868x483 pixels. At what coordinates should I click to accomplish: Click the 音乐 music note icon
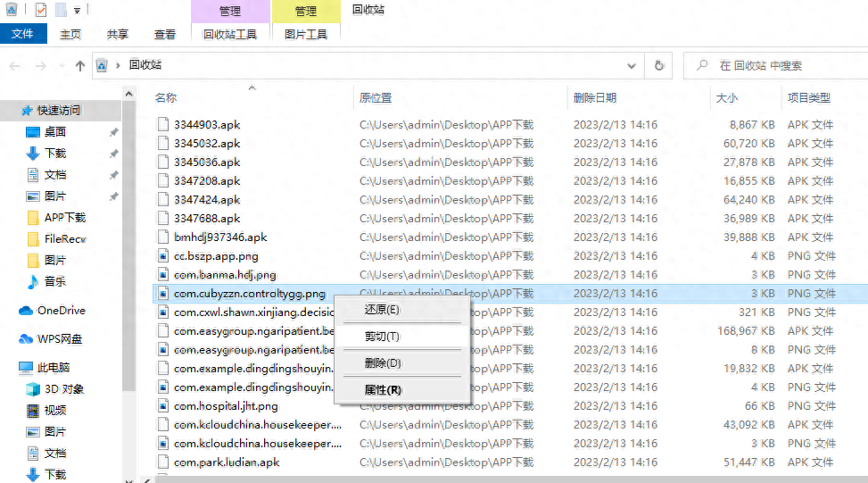click(x=33, y=282)
